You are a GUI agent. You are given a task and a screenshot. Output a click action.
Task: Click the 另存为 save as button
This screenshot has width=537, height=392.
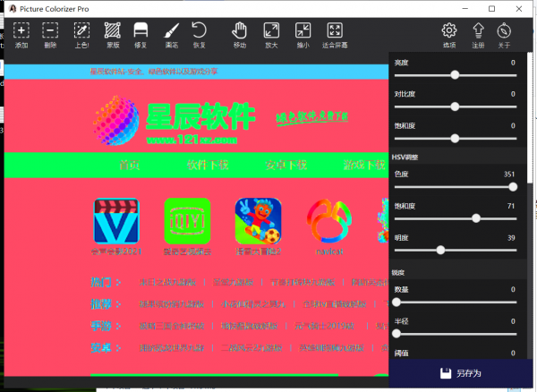461,373
